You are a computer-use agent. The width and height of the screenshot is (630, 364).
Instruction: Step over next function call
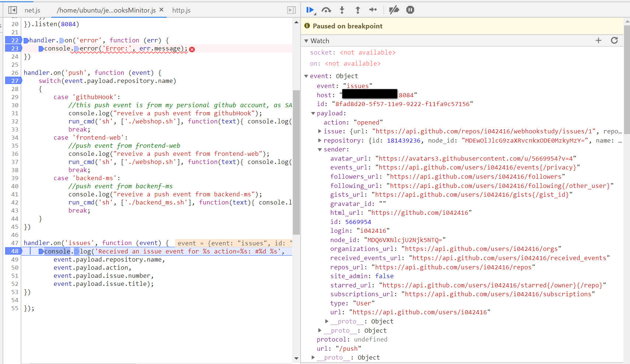pyautogui.click(x=326, y=10)
